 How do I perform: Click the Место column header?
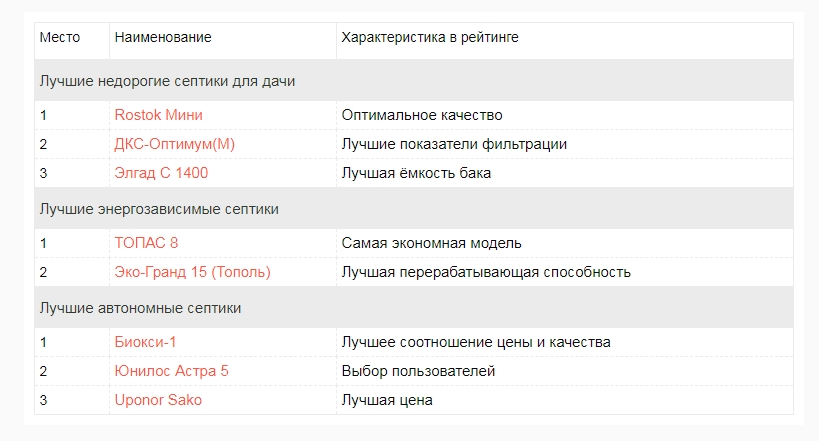tap(57, 38)
